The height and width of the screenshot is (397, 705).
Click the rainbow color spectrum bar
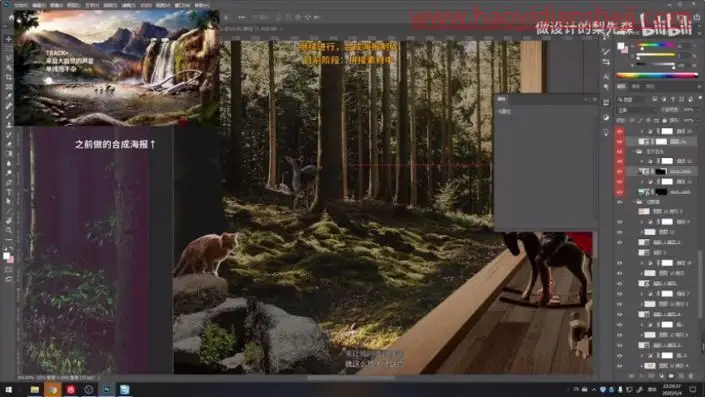tap(656, 76)
